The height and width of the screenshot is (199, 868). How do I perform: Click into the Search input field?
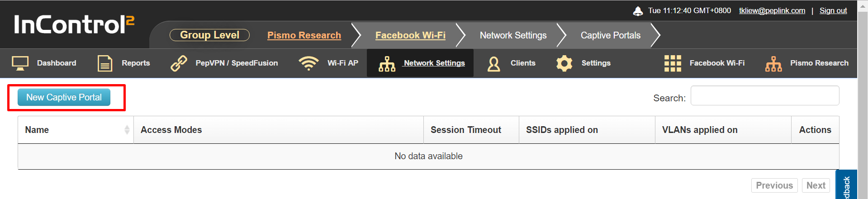tap(765, 95)
